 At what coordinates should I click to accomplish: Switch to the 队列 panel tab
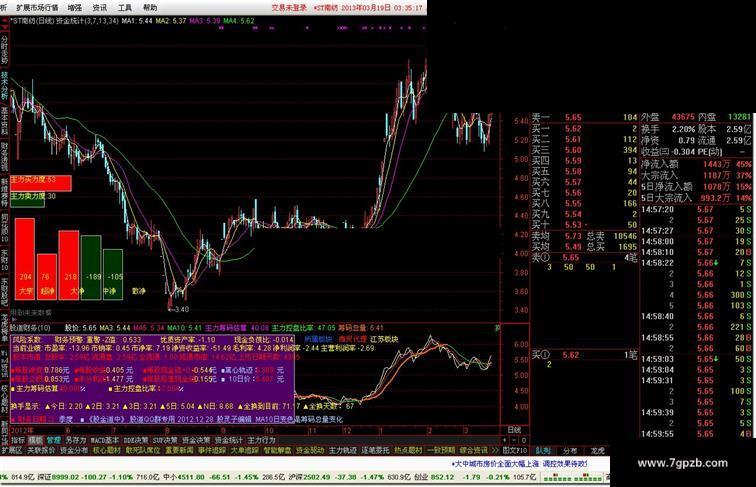[543, 451]
